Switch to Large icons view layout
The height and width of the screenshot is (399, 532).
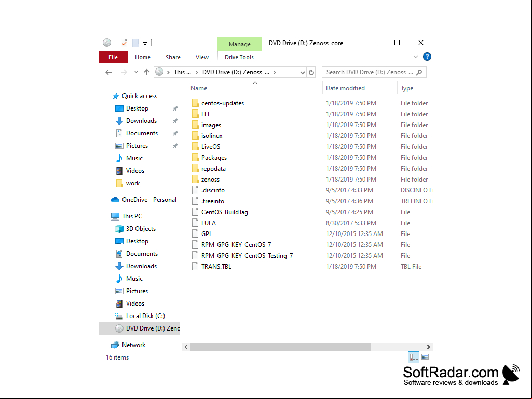(425, 357)
